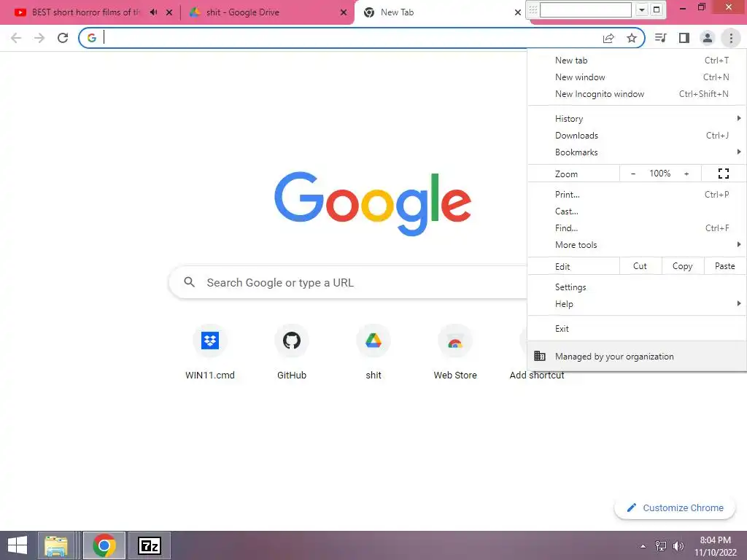Click the three-dot Chrome menu icon
The height and width of the screenshot is (560, 747).
[731, 38]
